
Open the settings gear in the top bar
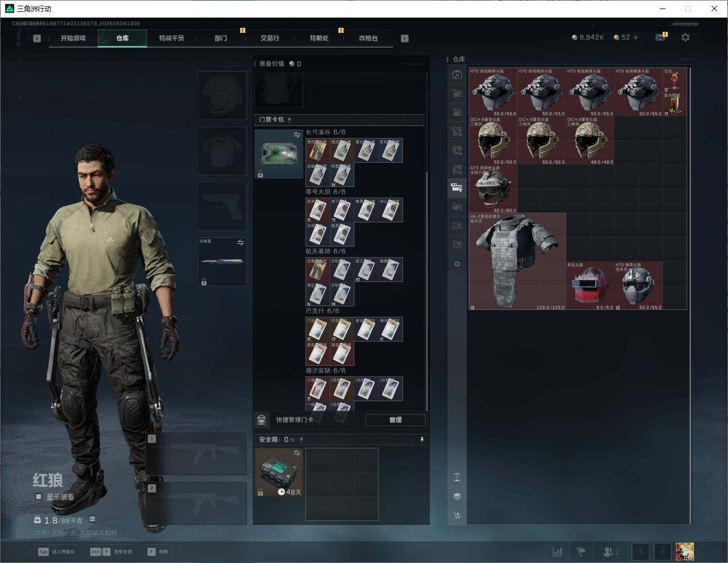(x=685, y=37)
